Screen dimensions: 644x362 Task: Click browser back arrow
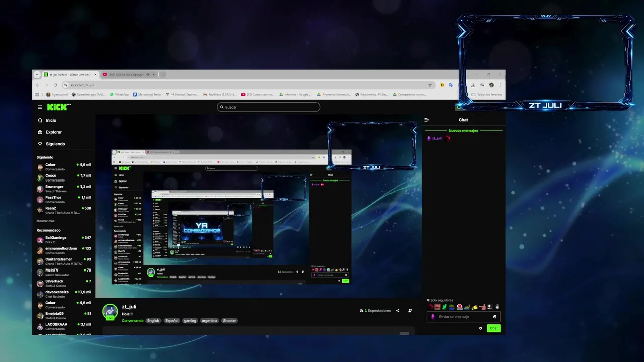37,85
